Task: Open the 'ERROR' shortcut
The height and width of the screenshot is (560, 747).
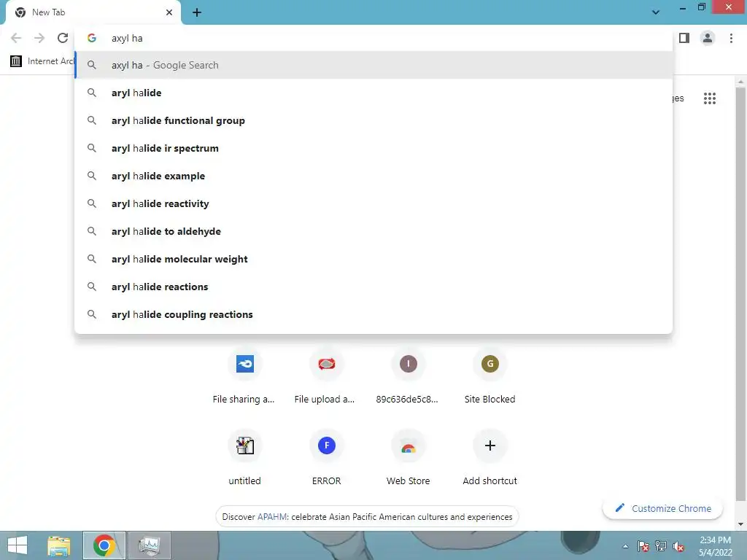Action: pos(326,457)
